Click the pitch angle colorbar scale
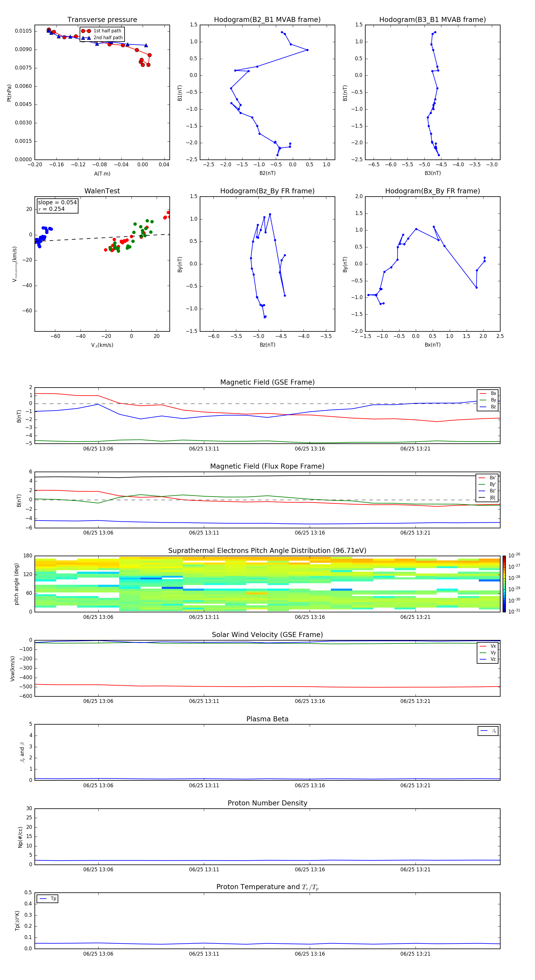 click(x=504, y=584)
